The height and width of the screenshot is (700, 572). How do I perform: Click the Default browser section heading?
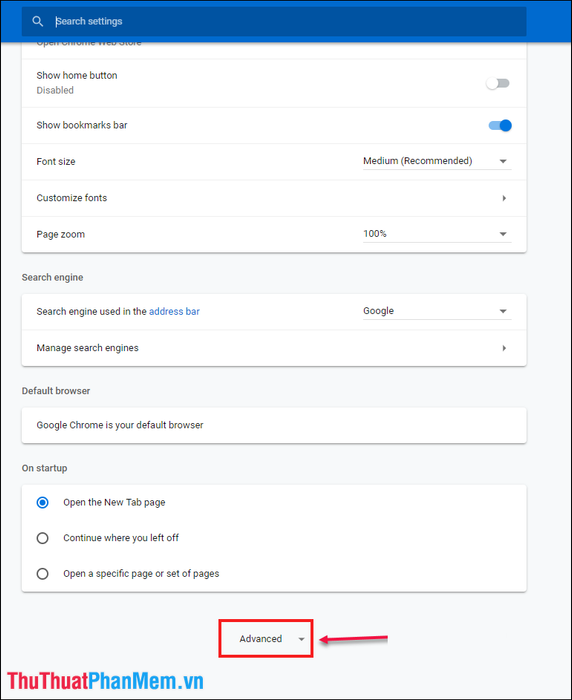click(x=56, y=391)
